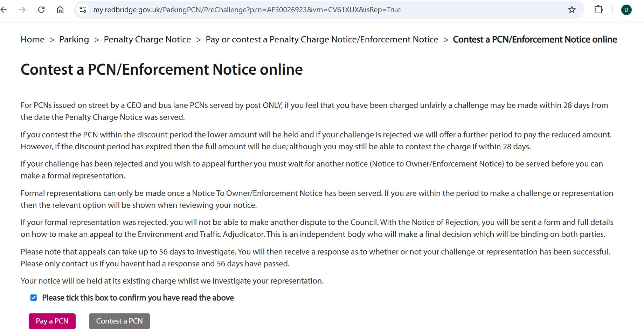Open the browser home page
Viewport: 644px width, 333px height.
coord(60,10)
